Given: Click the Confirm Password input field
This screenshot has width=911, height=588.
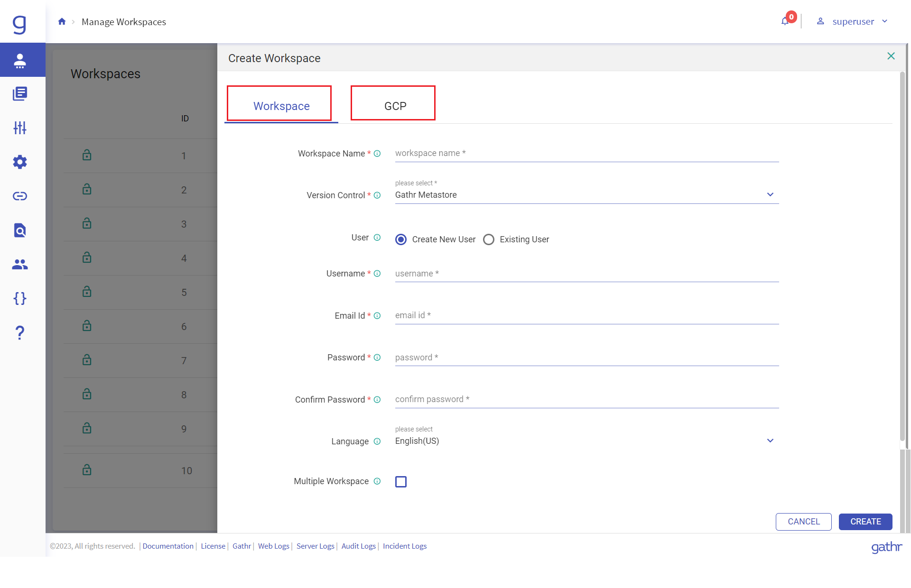Looking at the screenshot, I should pyautogui.click(x=587, y=400).
